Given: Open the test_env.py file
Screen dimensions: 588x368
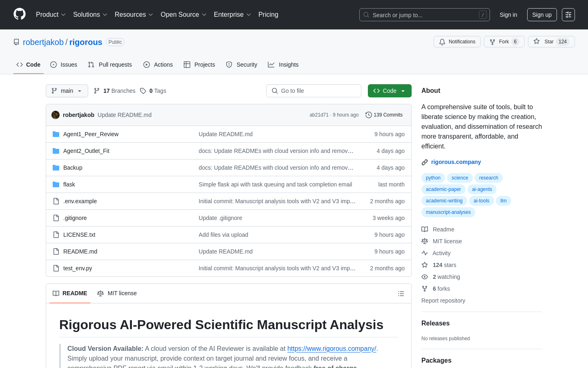Looking at the screenshot, I should point(78,268).
